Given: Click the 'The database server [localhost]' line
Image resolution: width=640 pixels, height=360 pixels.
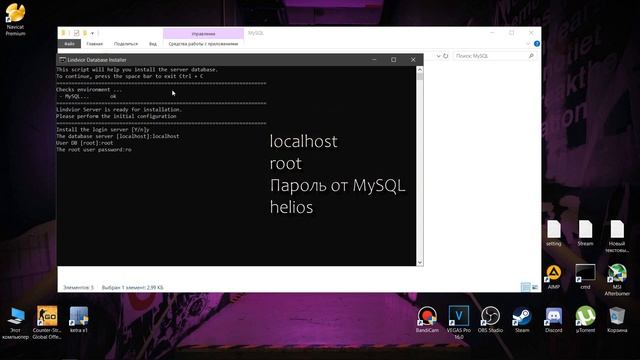Looking at the screenshot, I should point(118,136).
